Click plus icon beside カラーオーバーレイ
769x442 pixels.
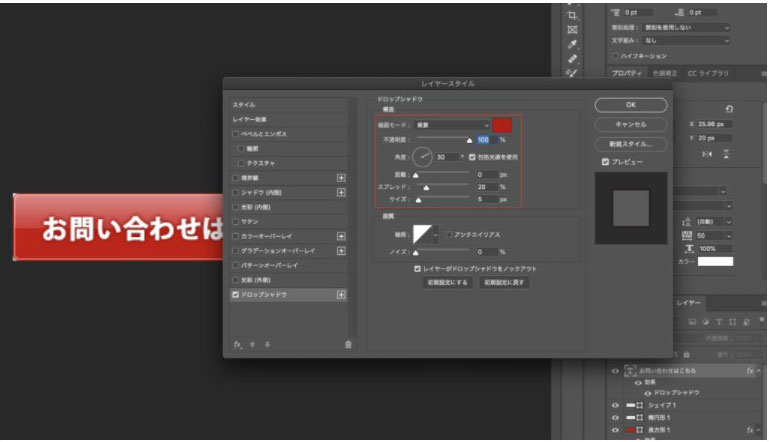(341, 236)
